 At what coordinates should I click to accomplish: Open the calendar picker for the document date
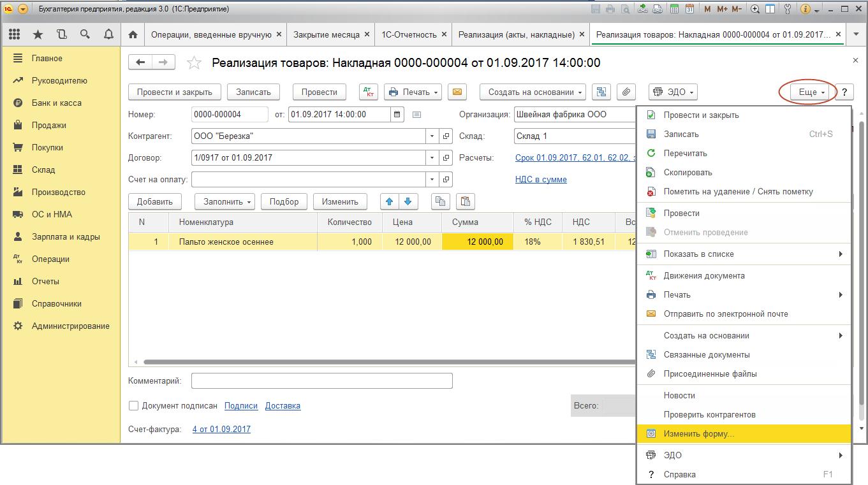click(397, 115)
